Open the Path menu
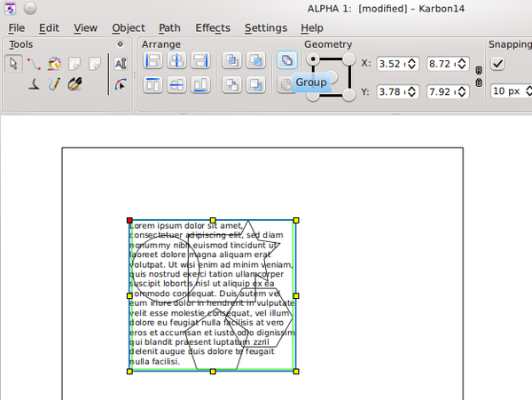Screen dimensions: 532x400 pos(169,27)
